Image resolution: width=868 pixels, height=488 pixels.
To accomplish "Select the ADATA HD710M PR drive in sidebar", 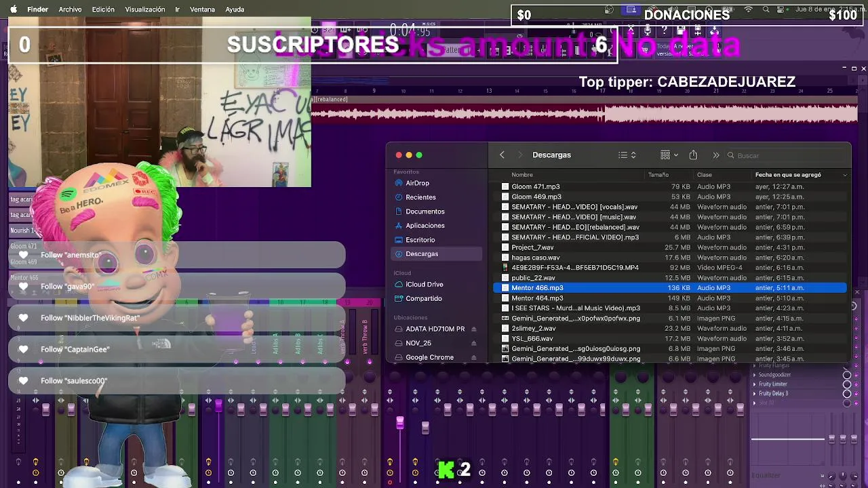I will pos(435,329).
